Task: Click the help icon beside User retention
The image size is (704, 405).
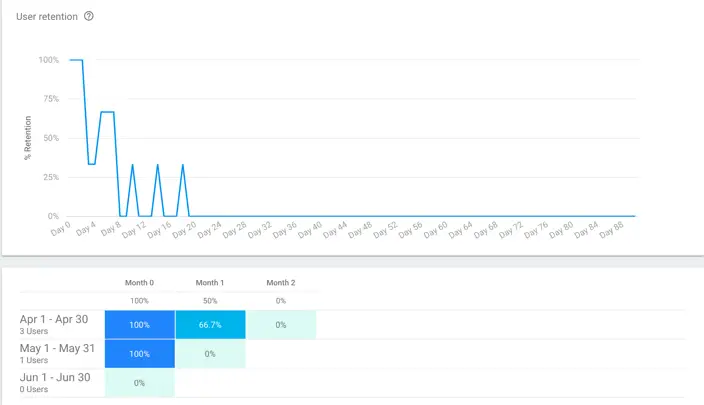Action: coord(89,17)
